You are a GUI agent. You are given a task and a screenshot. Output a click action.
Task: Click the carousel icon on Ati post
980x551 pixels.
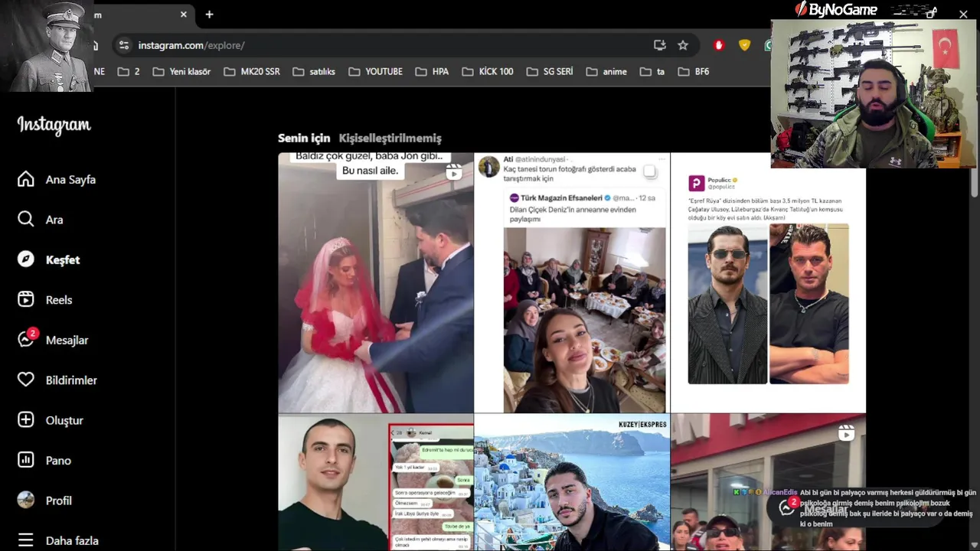[649, 171]
